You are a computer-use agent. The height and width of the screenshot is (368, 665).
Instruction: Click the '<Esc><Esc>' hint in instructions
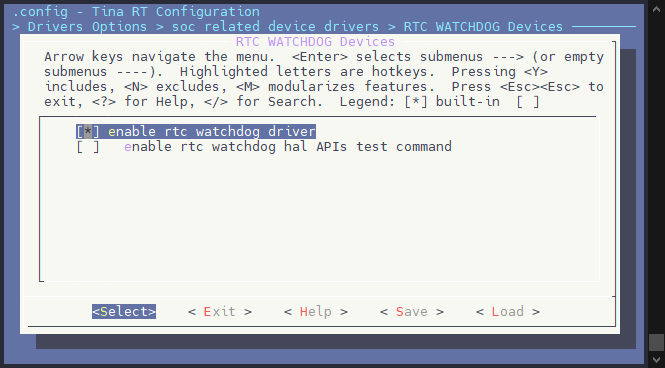(540, 87)
